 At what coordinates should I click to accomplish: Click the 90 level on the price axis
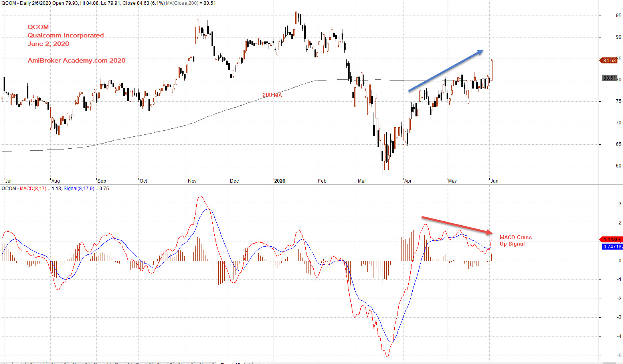(x=618, y=37)
